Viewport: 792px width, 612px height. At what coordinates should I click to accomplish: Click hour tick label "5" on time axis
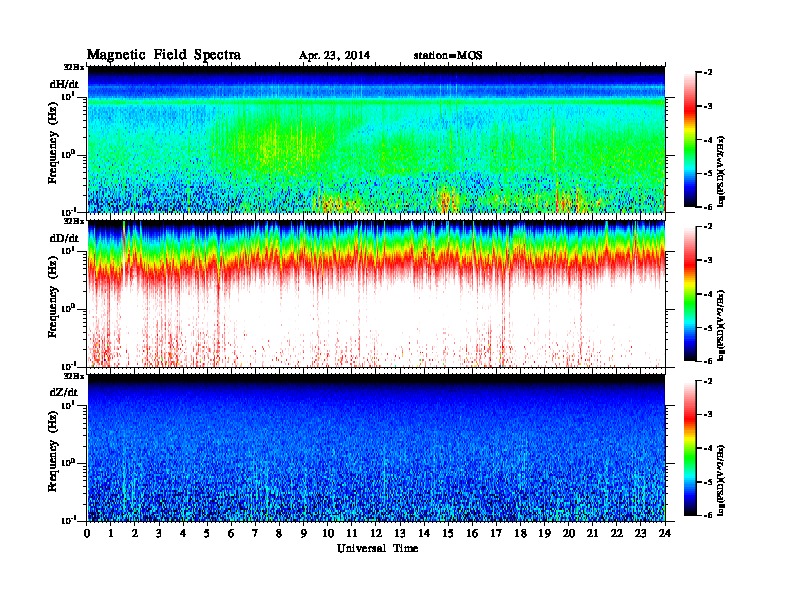pos(208,534)
